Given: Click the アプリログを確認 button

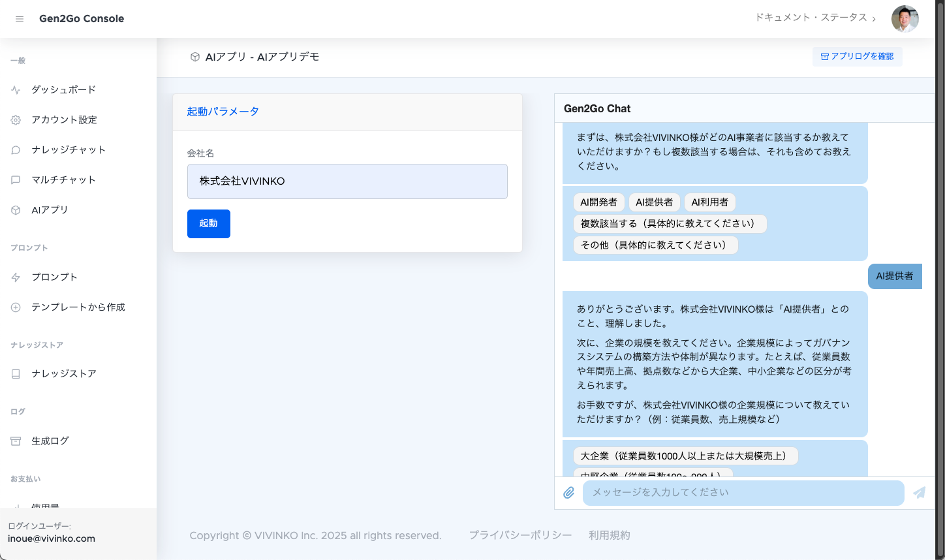Looking at the screenshot, I should click(x=857, y=57).
